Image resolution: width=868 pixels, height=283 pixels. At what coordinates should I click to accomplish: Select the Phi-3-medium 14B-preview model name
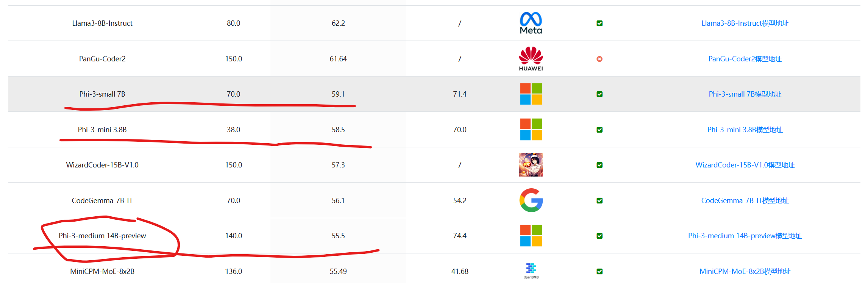click(x=102, y=236)
